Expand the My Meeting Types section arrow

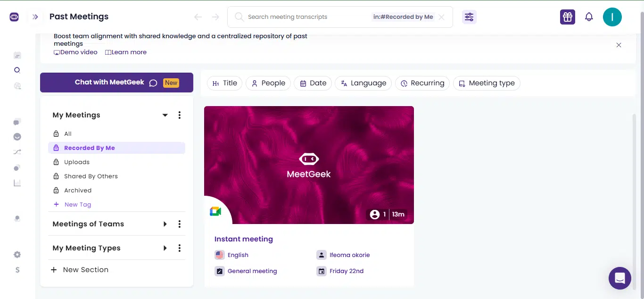(165, 248)
